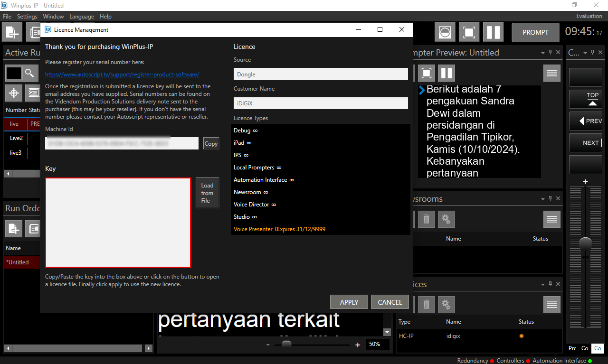608x364 pixels.
Task: Pin the Controller panel at far right
Action: [x=593, y=53]
